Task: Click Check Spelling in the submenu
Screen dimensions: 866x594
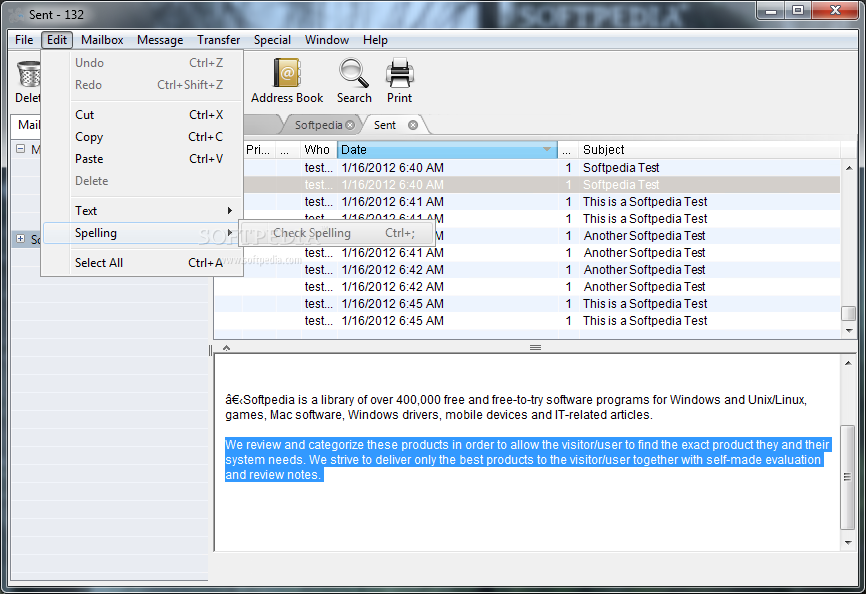Action: point(337,233)
